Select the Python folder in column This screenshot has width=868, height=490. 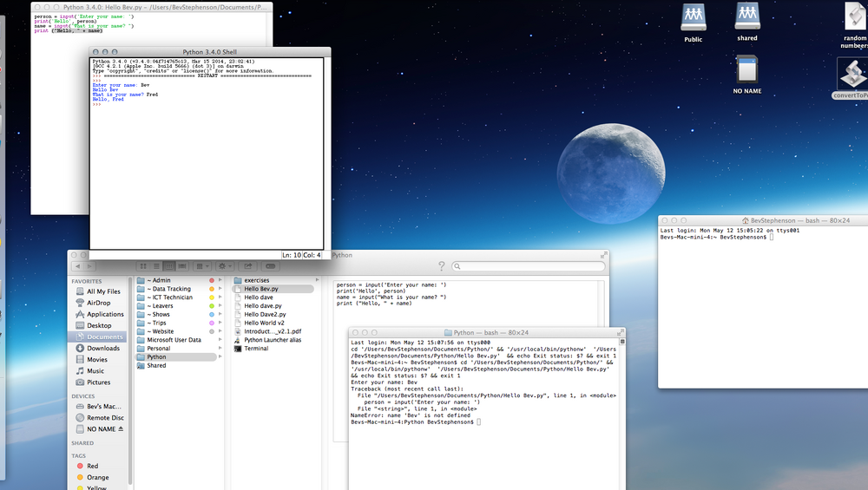pyautogui.click(x=176, y=357)
